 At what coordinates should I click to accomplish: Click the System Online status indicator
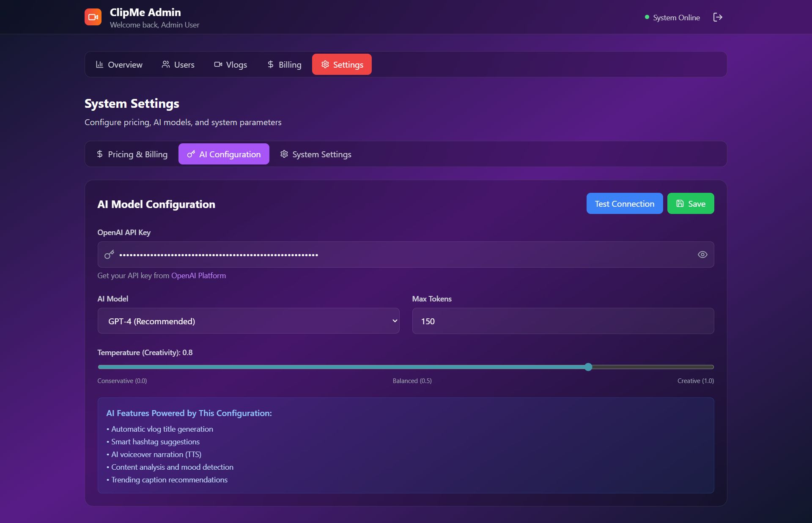point(672,18)
